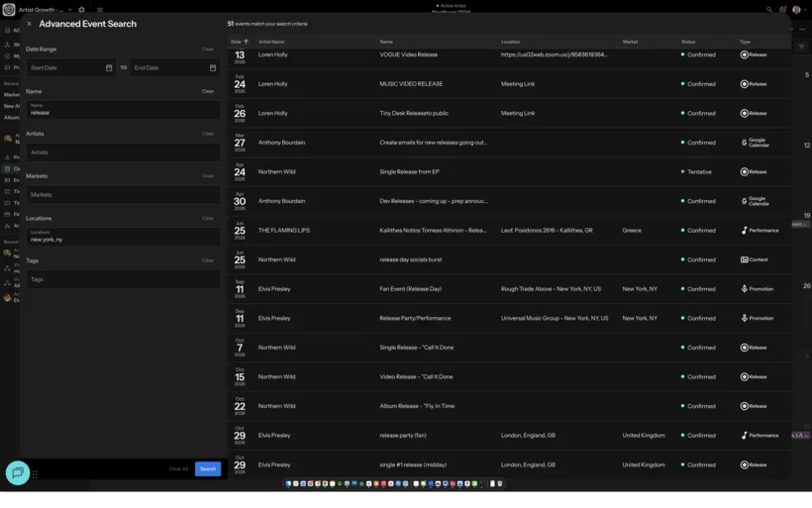The width and height of the screenshot is (812, 508).
Task: Click Tentative status on Northern Wild Apr 24 row
Action: pos(696,172)
